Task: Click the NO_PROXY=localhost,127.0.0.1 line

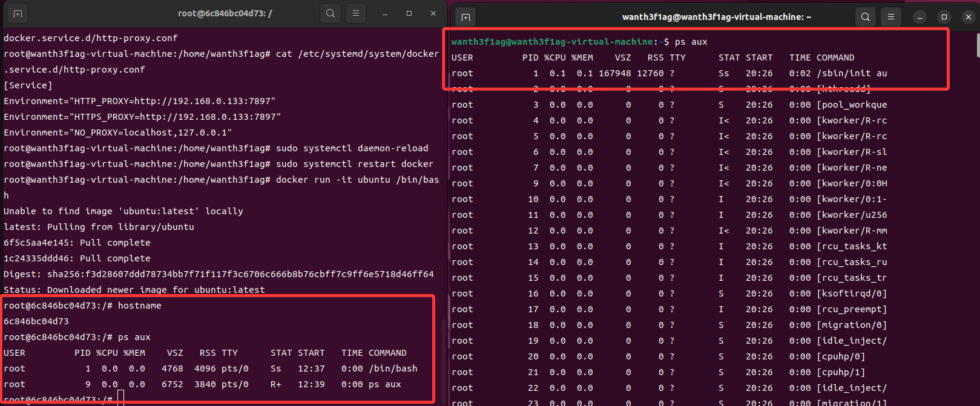Action: (x=118, y=133)
